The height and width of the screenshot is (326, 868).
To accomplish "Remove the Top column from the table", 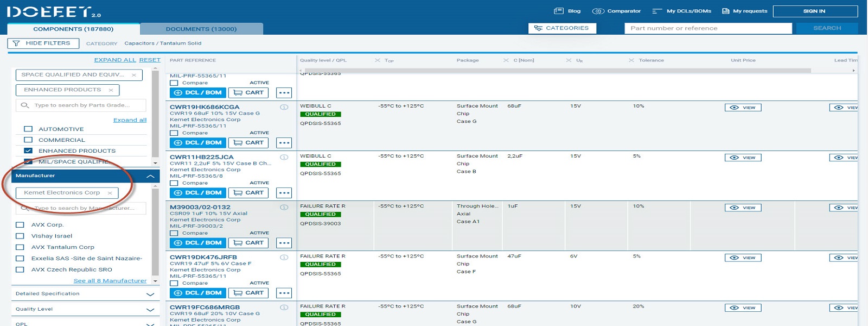I will pyautogui.click(x=378, y=60).
